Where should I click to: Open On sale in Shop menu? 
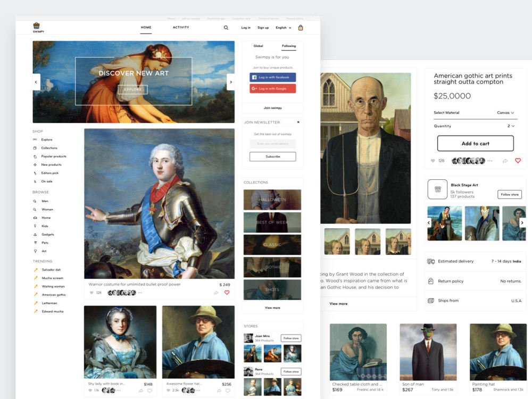pyautogui.click(x=47, y=181)
